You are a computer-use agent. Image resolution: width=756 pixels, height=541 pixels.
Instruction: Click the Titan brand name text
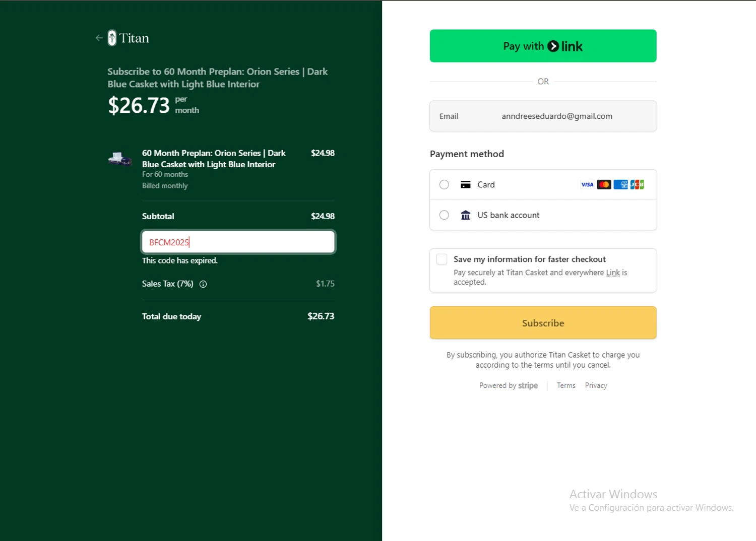coord(134,38)
